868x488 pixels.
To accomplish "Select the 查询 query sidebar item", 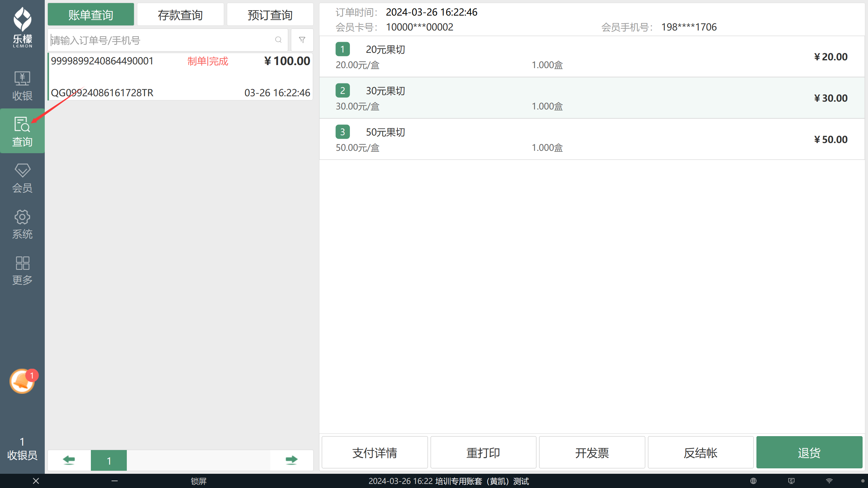I will (22, 131).
